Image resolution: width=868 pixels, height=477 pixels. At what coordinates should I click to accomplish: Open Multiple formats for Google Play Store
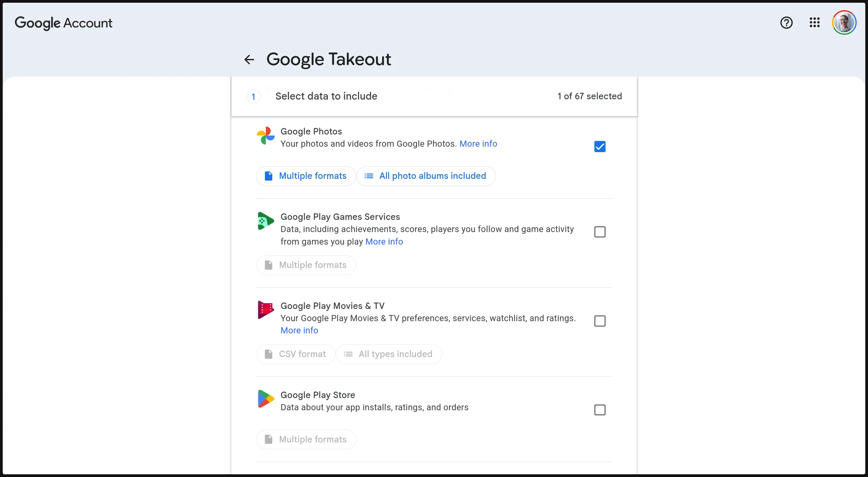click(x=306, y=440)
